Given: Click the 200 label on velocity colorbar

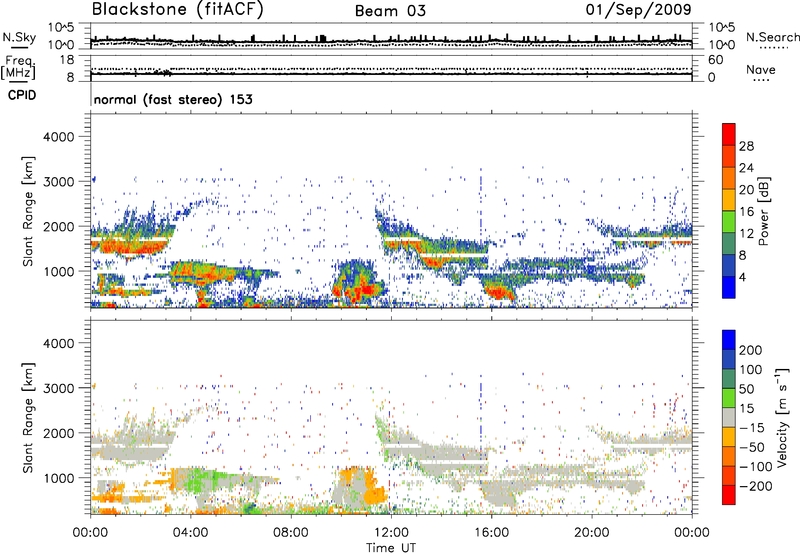Looking at the screenshot, I should (751, 350).
